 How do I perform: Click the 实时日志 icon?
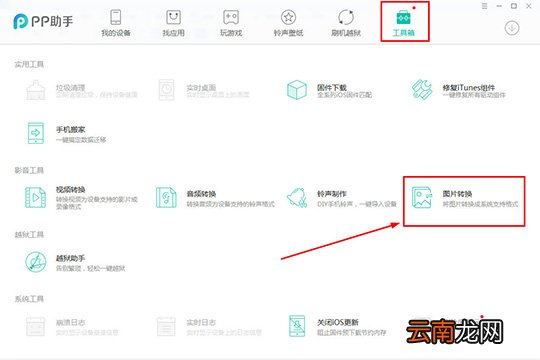coord(166,326)
